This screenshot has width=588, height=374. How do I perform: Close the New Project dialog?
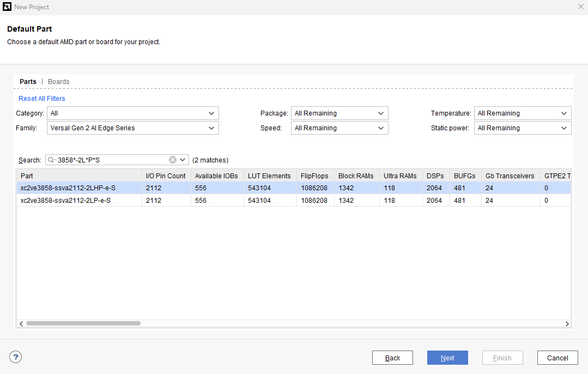[580, 7]
